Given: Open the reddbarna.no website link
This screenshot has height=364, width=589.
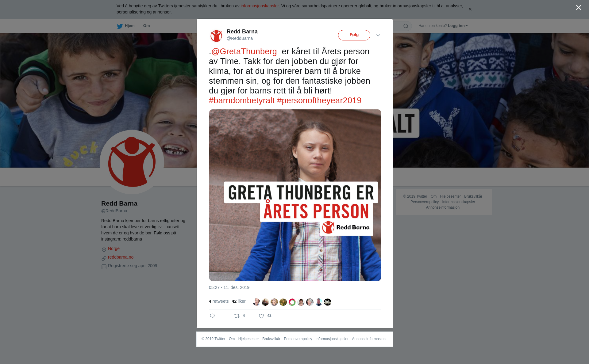Looking at the screenshot, I should tap(121, 257).
